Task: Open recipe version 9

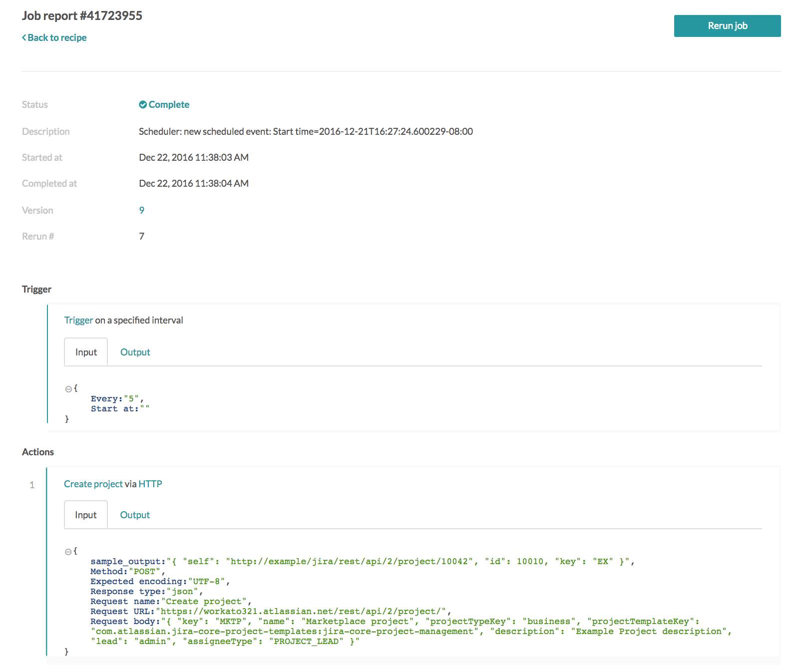Action: 141,210
